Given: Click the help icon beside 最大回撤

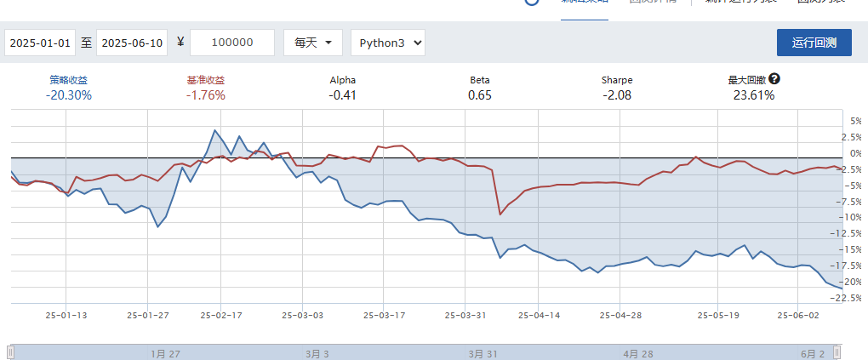Looking at the screenshot, I should (x=774, y=79).
